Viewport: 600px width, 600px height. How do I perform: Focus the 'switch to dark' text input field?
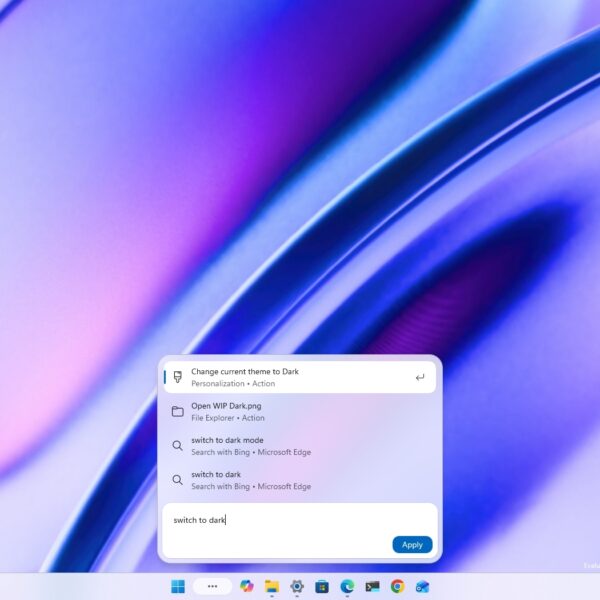coord(300,530)
